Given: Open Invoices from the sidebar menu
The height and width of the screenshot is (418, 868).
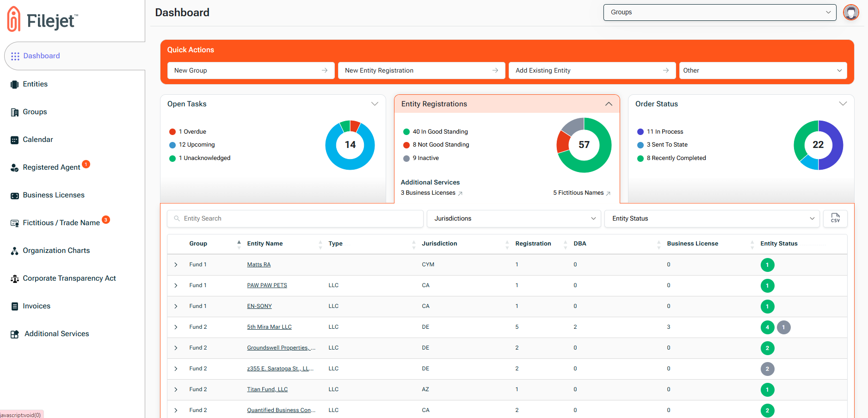Looking at the screenshot, I should coord(15,306).
